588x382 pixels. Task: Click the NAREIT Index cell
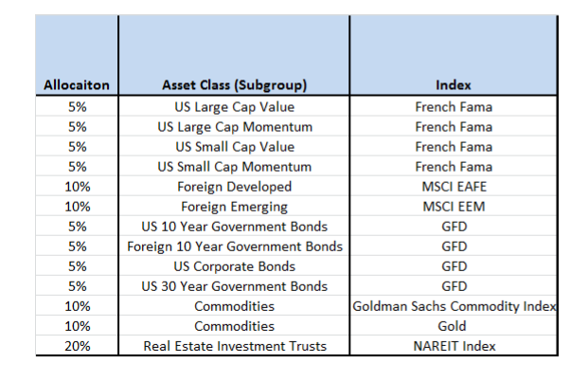(454, 346)
